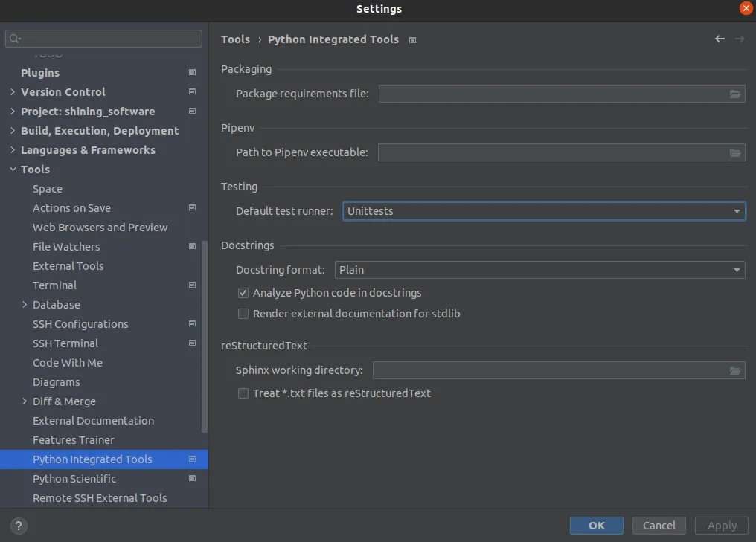Screen dimensions: 756x542
Task: Expand the Version Control settings section
Action: [13, 92]
